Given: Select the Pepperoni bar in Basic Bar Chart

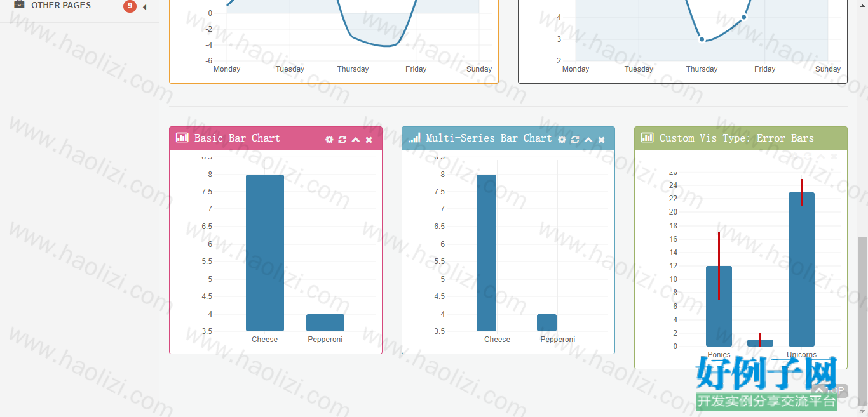Looking at the screenshot, I should pyautogui.click(x=325, y=322).
